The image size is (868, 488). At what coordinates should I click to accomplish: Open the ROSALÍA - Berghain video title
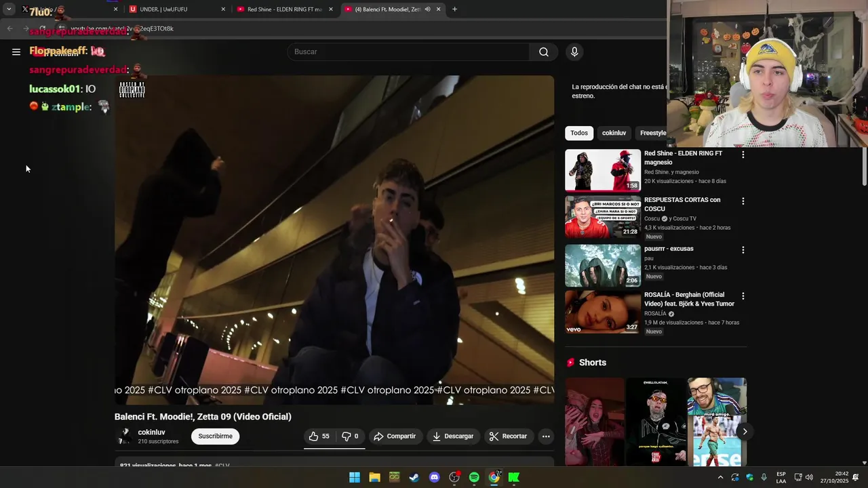[689, 300]
